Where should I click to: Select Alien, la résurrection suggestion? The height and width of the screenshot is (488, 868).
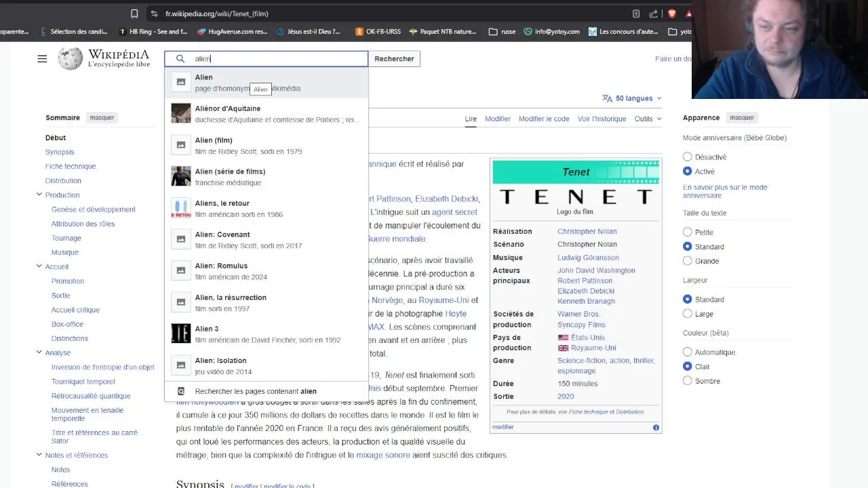pyautogui.click(x=267, y=302)
